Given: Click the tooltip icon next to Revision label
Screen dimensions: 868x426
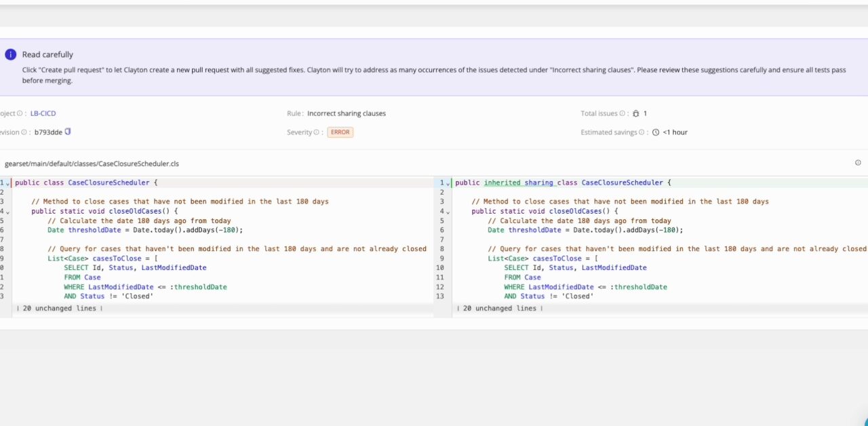Looking at the screenshot, I should pos(24,132).
